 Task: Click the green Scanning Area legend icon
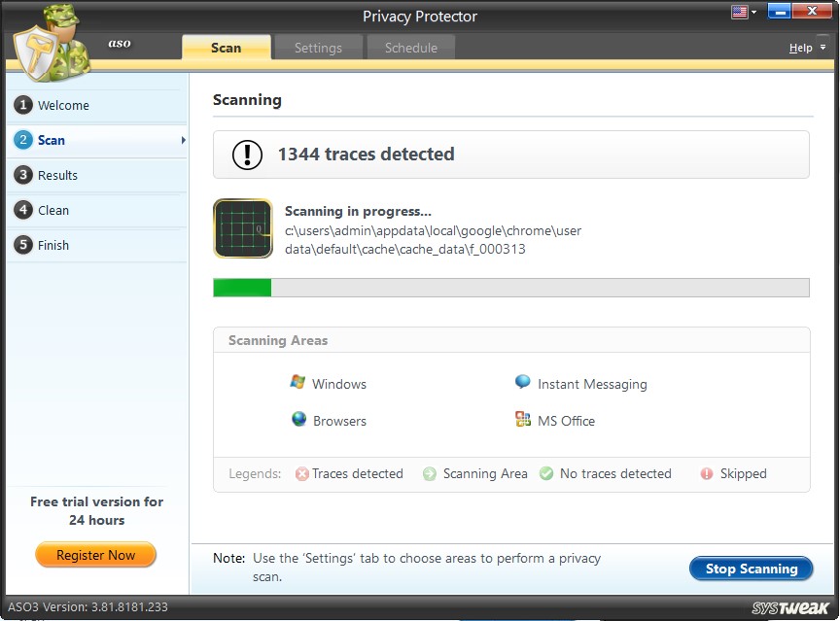click(x=431, y=474)
